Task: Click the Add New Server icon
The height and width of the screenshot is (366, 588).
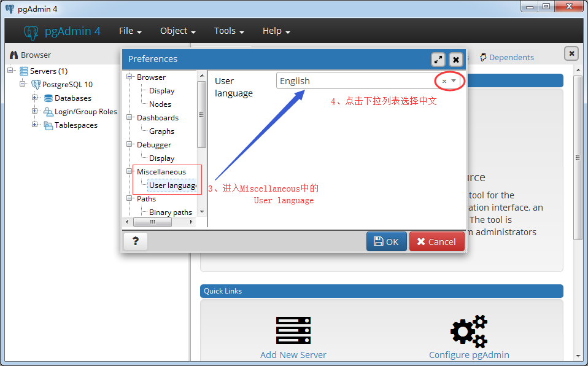Action: coord(293,330)
